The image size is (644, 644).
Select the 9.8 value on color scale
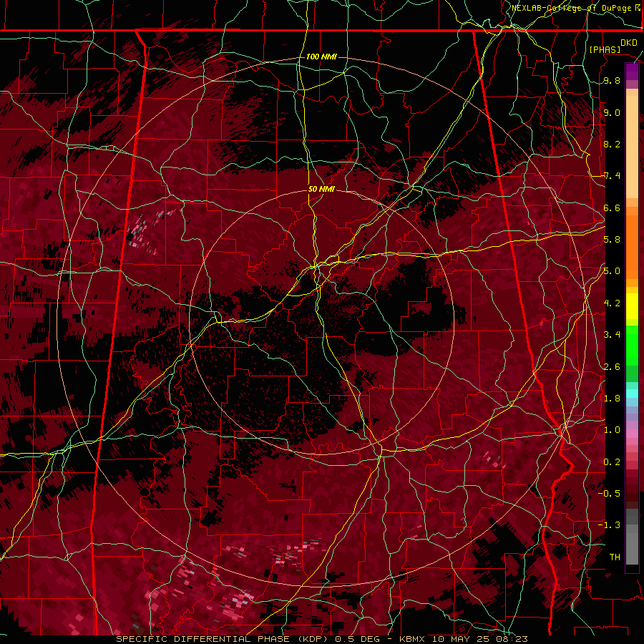[612, 80]
